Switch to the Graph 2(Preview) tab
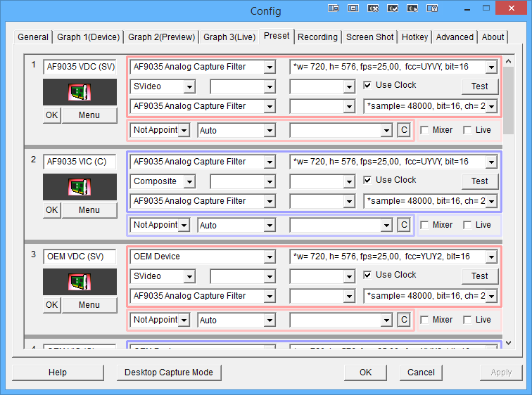The width and height of the screenshot is (532, 395). [162, 37]
